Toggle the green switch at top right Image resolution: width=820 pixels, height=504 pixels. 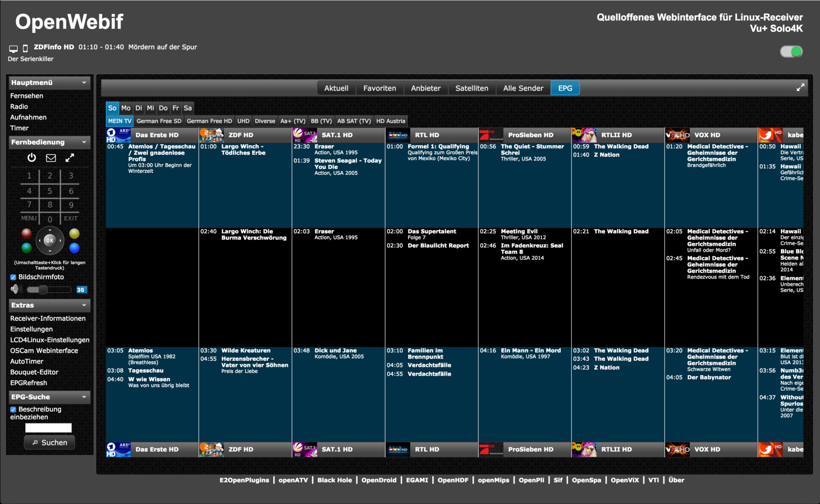coord(791,52)
